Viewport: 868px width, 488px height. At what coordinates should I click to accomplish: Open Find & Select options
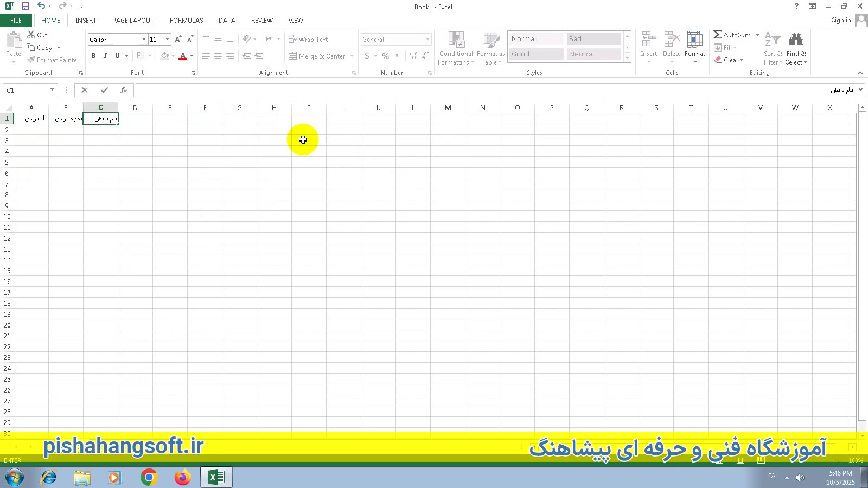(x=796, y=48)
